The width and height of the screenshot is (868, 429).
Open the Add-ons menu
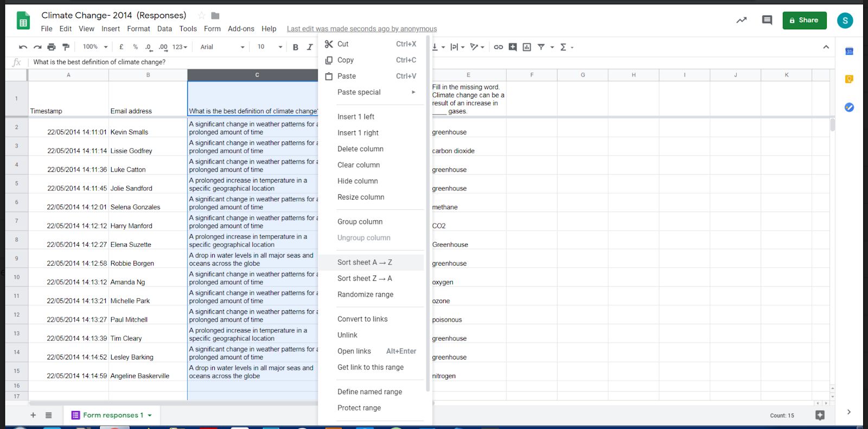(241, 29)
